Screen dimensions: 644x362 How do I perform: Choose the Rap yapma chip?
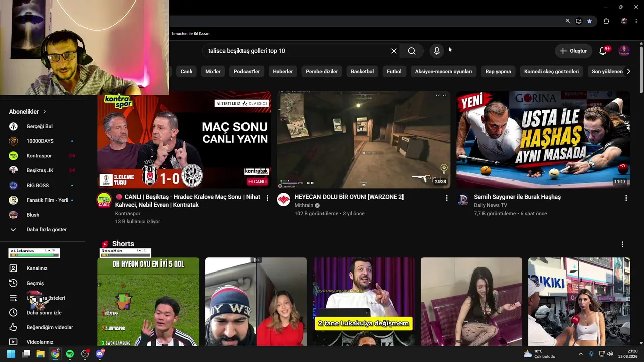click(x=498, y=71)
